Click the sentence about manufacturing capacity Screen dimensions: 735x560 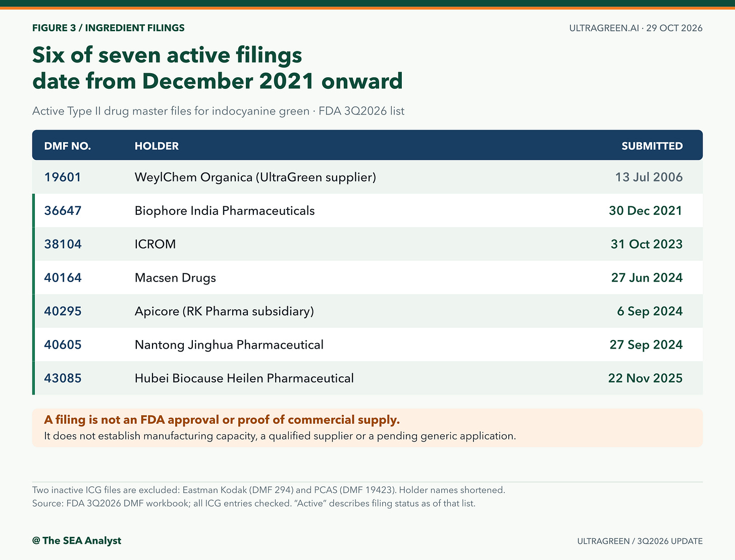[x=280, y=436]
